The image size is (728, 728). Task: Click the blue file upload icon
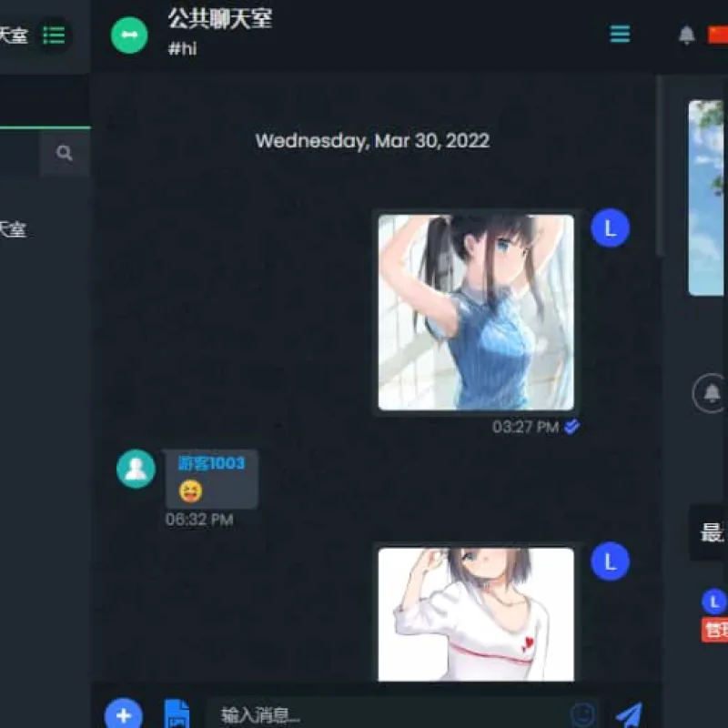(x=177, y=713)
